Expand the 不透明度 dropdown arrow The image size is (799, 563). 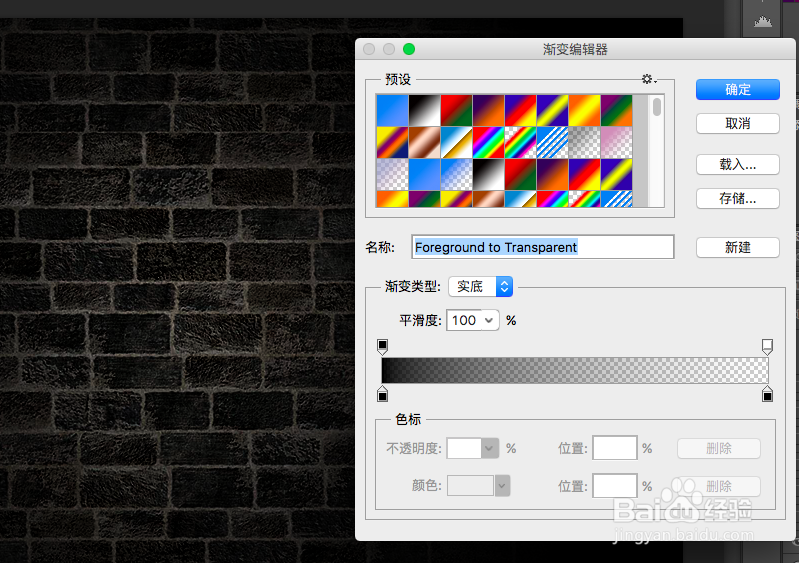pyautogui.click(x=490, y=448)
